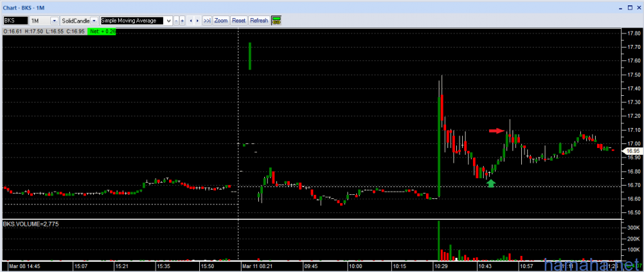Click the Refresh button
Image resolution: width=644 pixels, height=272 pixels.
pos(259,21)
